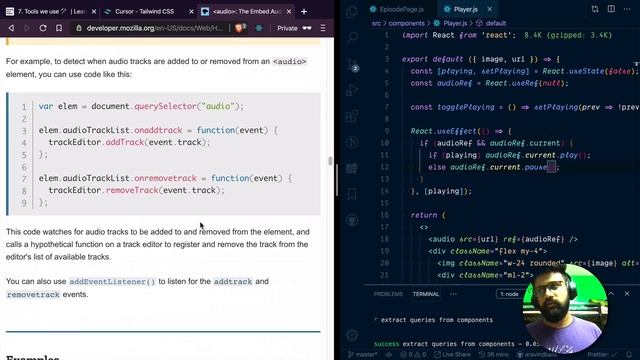Click the master branch status item
This screenshot has height=360, width=640.
click(x=362, y=354)
